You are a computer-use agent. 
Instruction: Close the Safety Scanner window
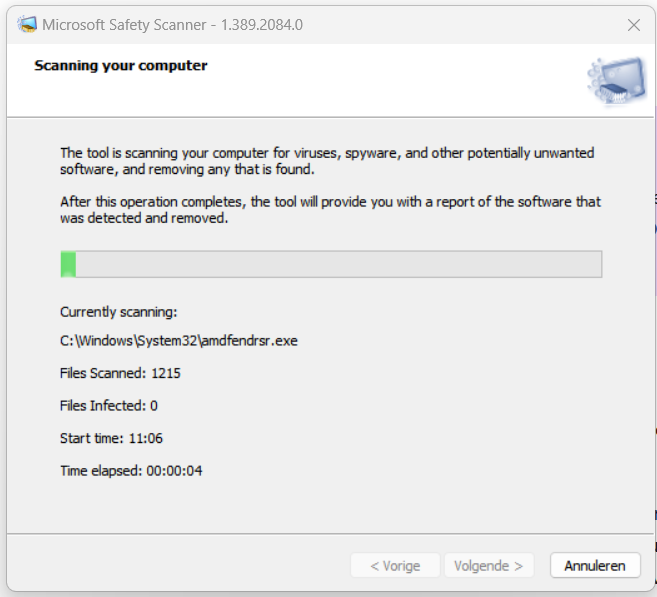(633, 25)
